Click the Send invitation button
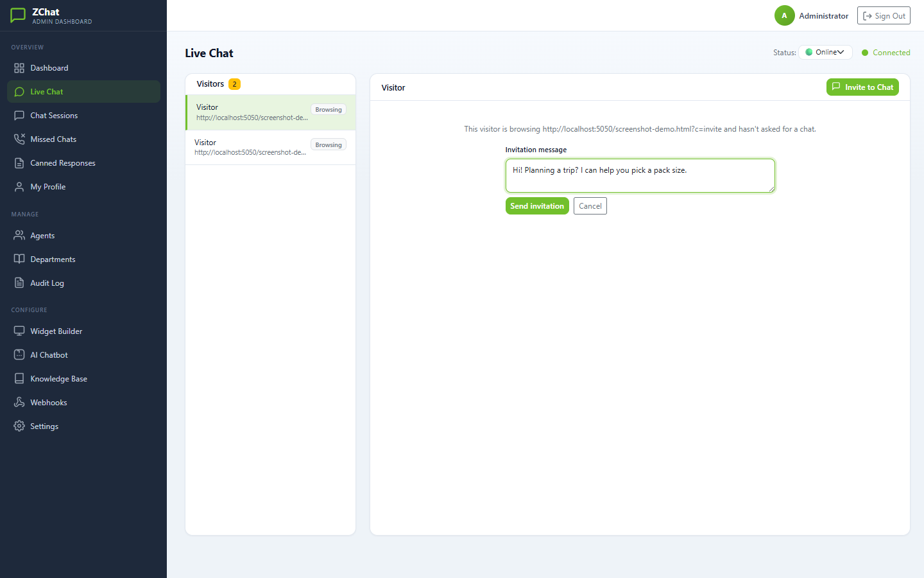The width and height of the screenshot is (924, 578). click(537, 206)
